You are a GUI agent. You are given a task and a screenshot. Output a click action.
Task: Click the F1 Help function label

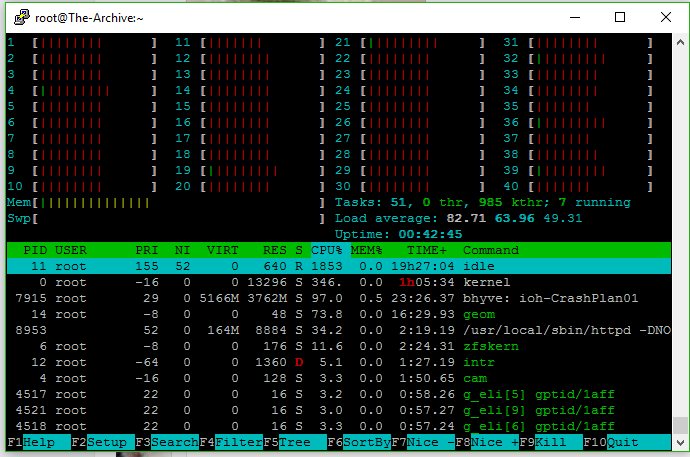tap(39, 442)
